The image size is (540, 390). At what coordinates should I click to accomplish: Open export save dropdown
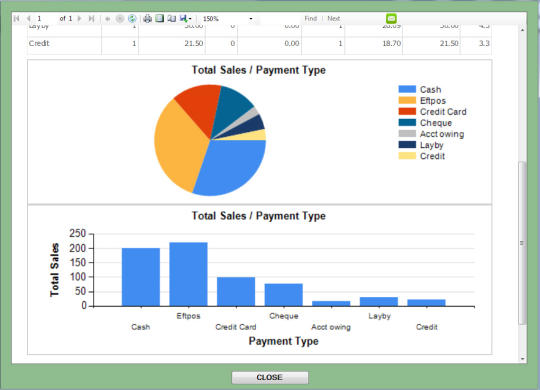(x=185, y=19)
